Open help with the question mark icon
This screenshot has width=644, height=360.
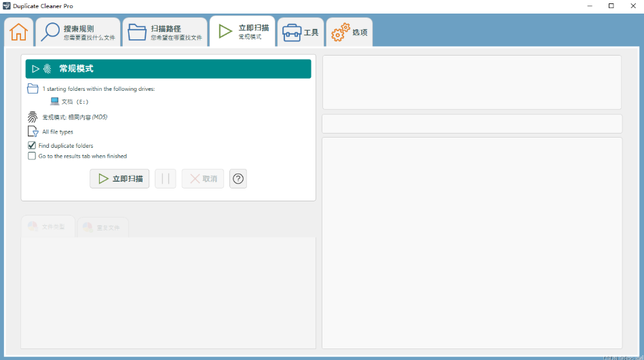tap(238, 179)
